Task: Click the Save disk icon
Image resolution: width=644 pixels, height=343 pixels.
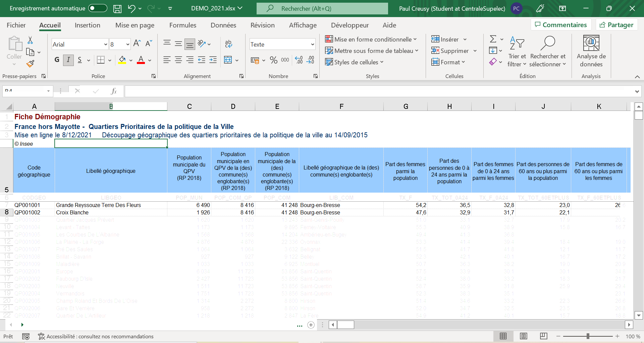Action: click(x=117, y=9)
